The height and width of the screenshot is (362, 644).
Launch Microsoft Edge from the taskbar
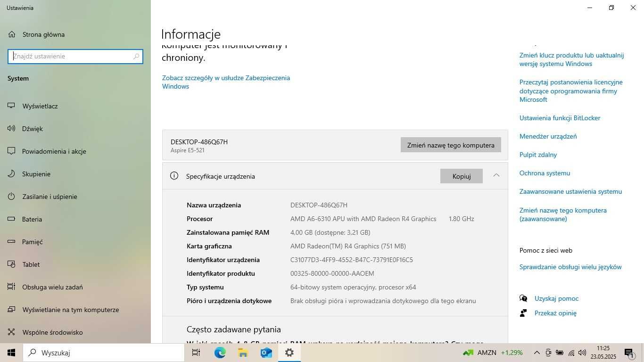point(220,353)
